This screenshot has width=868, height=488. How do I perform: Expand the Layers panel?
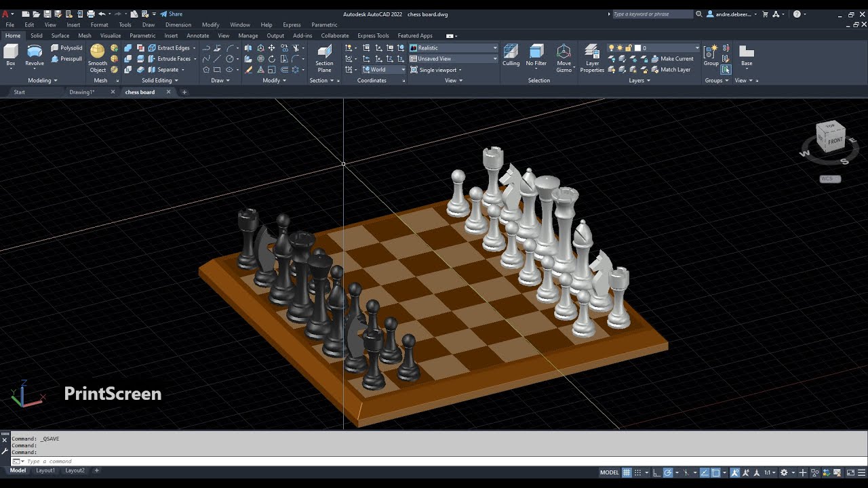[x=639, y=81]
